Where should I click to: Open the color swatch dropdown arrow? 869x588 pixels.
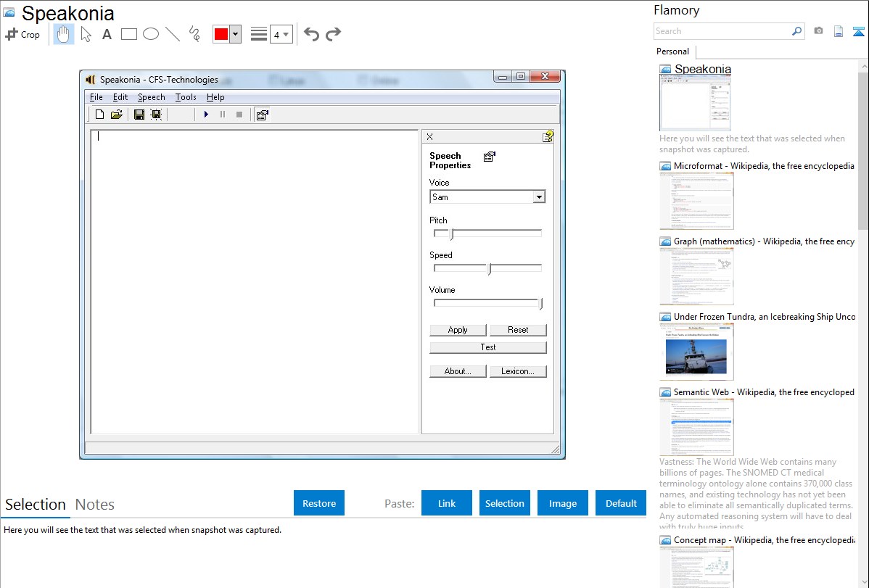(236, 34)
